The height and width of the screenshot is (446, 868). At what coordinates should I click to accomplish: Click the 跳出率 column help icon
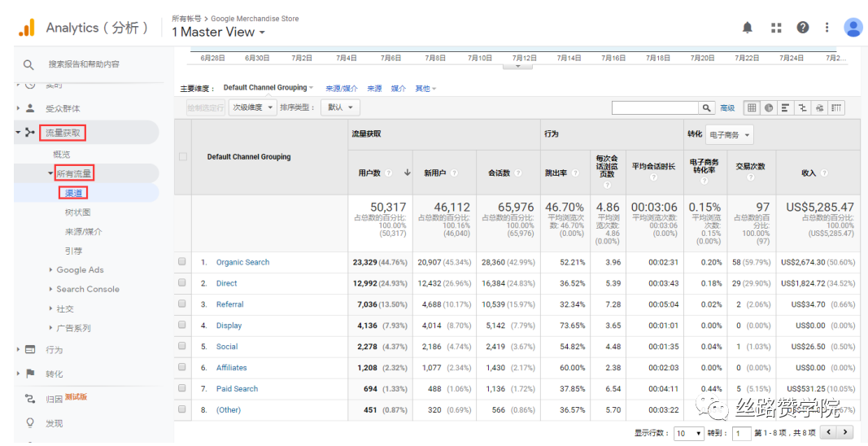coord(575,173)
